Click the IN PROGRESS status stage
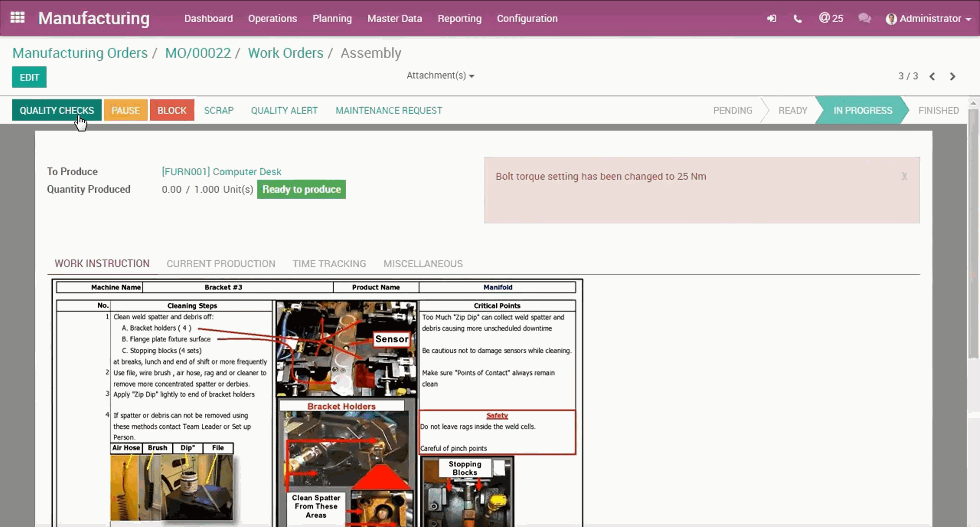The image size is (980, 527). click(x=862, y=110)
